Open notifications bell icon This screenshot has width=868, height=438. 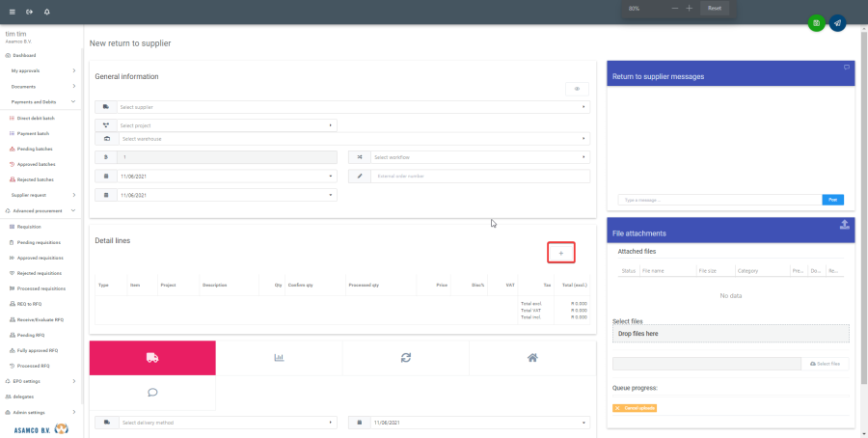click(46, 12)
